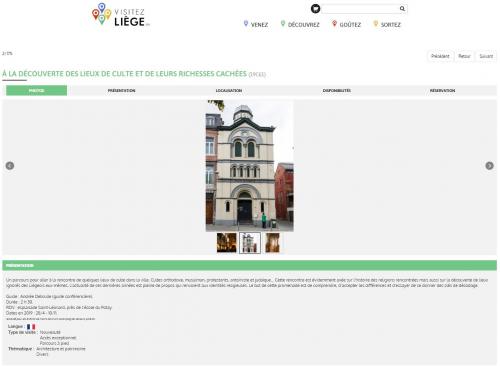Click the 'Architecture et patrimoine' theme text
Screen dimensions: 500x366
[x=61, y=349]
